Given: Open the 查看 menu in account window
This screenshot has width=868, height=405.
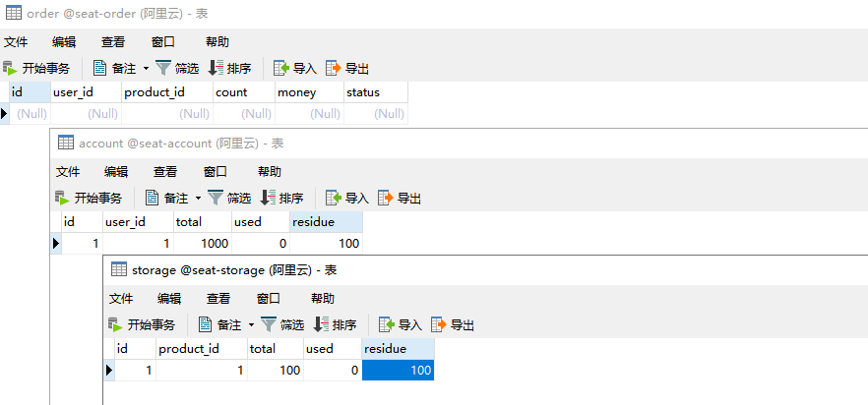Looking at the screenshot, I should pyautogui.click(x=165, y=171).
